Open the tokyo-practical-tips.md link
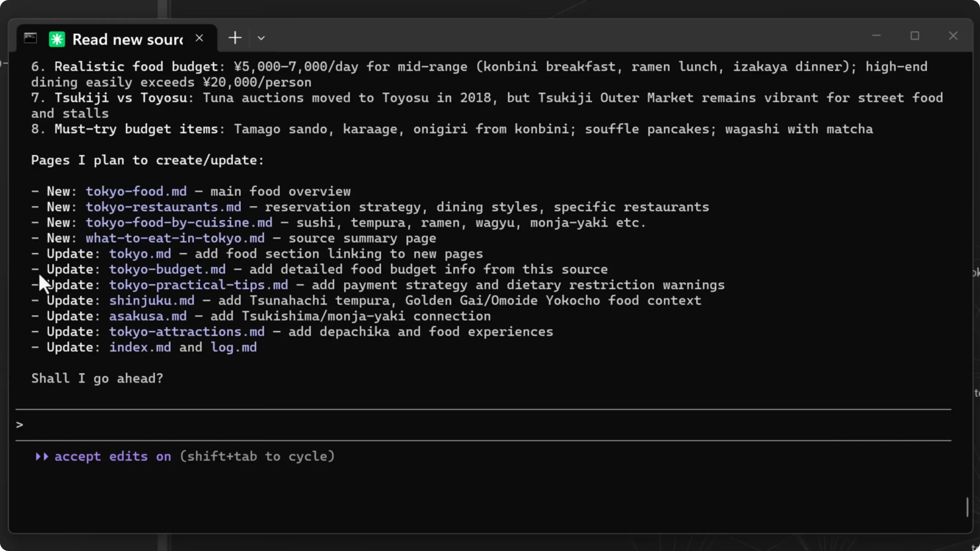980x551 pixels. pos(199,285)
